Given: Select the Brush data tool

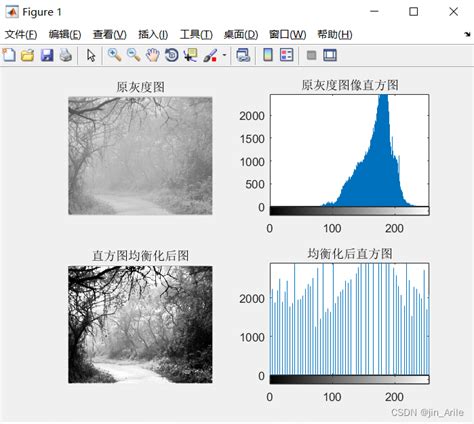Looking at the screenshot, I should tap(210, 55).
